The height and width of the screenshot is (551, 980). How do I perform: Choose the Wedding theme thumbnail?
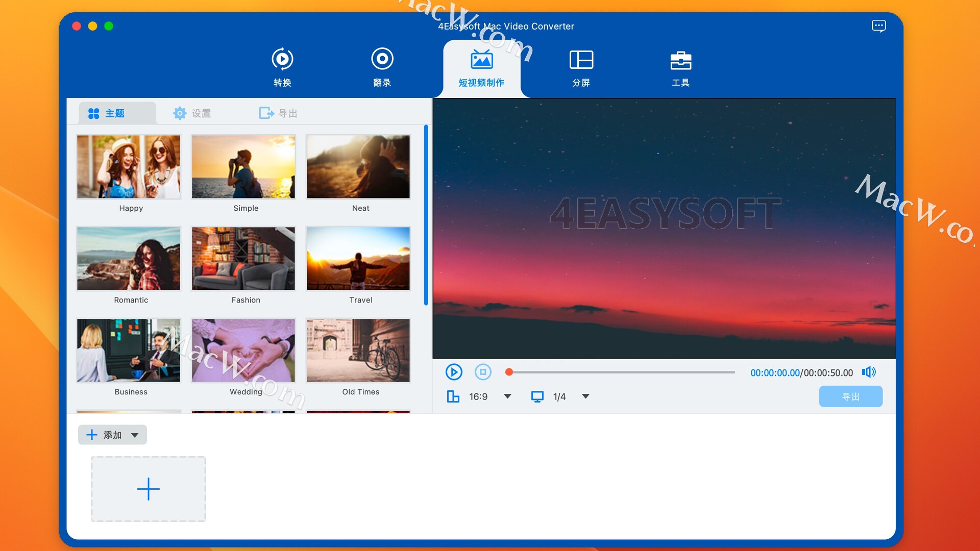243,350
